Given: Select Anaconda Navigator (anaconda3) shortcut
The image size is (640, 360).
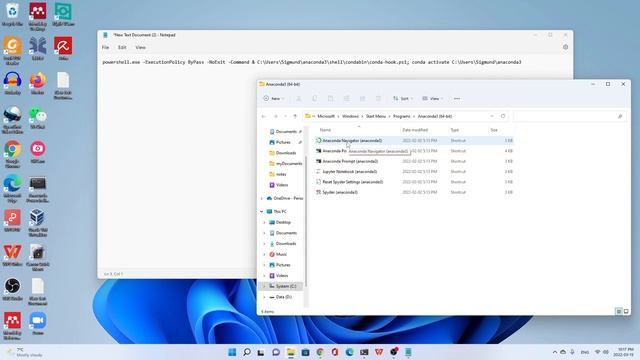Looking at the screenshot, I should pos(352,140).
